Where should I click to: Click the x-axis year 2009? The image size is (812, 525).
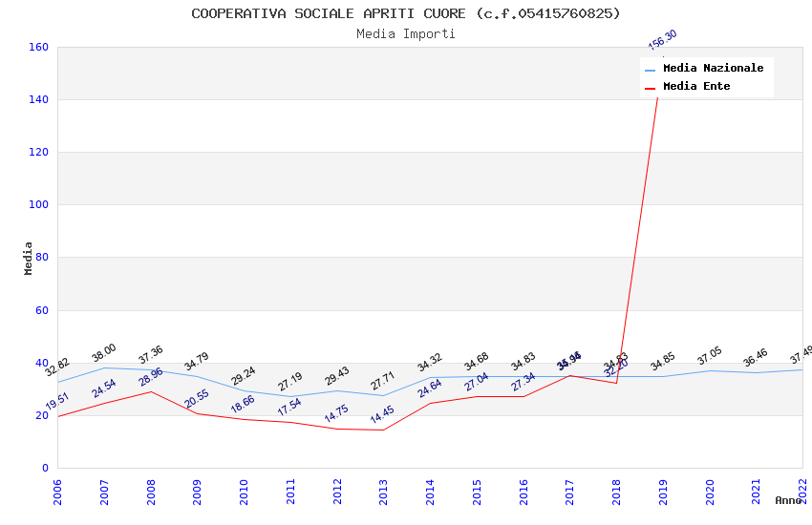point(197,492)
